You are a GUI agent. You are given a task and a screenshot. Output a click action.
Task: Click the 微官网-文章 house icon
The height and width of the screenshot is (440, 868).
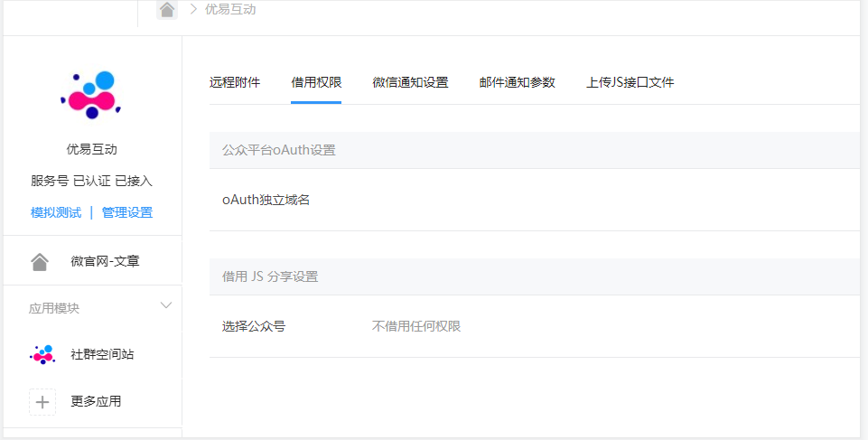40,262
